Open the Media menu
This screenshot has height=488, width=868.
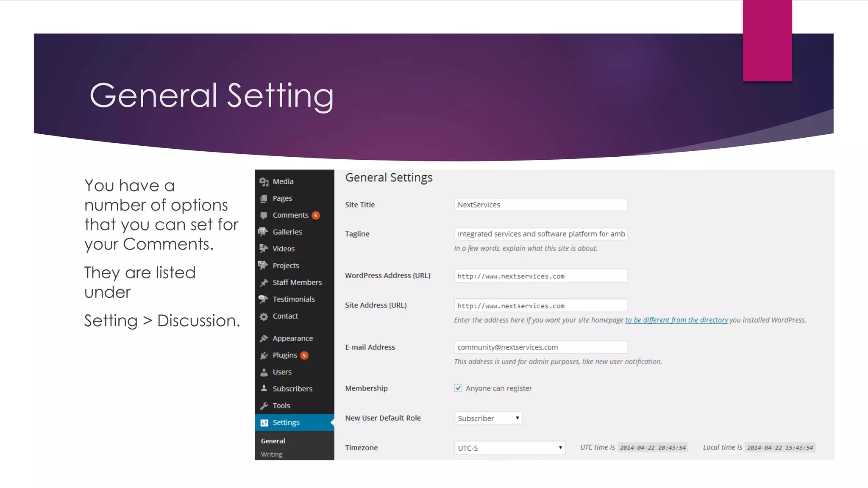point(295,181)
